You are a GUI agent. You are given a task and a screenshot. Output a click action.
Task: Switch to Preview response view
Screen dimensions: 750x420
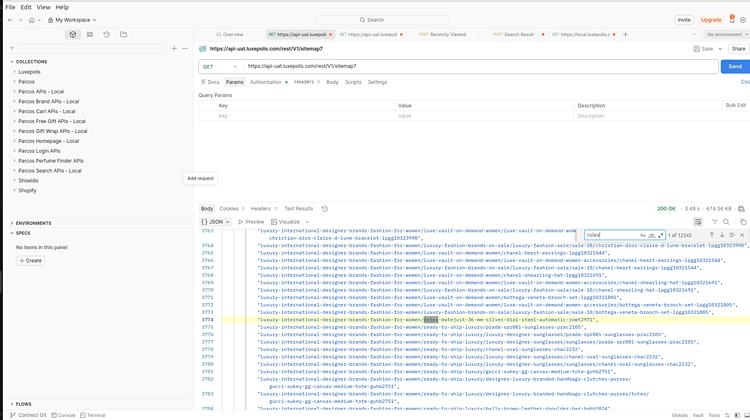251,222
